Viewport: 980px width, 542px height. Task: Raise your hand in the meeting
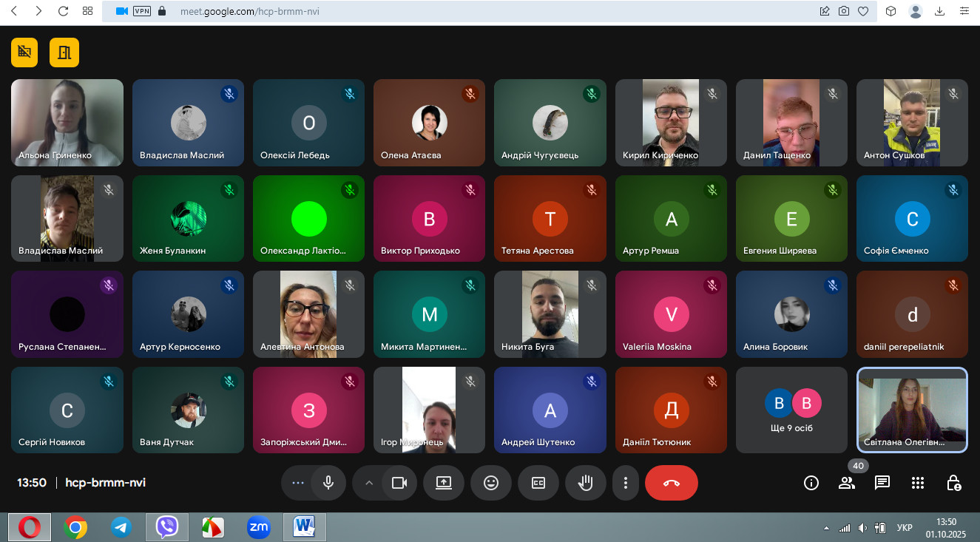point(585,483)
